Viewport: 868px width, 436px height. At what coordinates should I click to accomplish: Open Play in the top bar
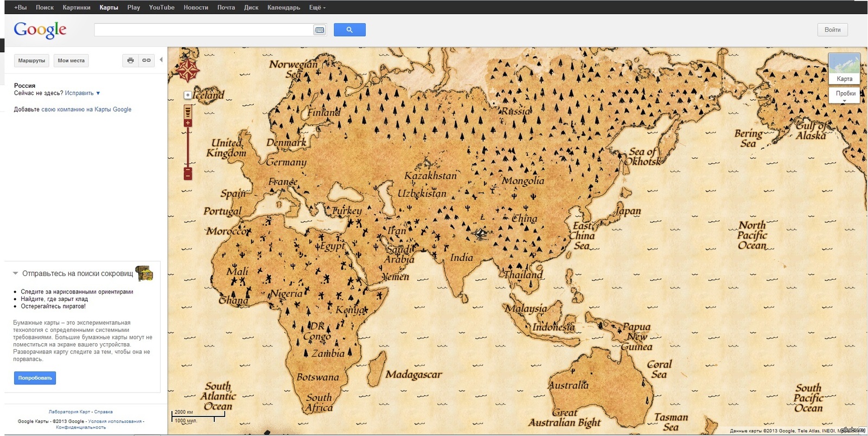pyautogui.click(x=133, y=8)
